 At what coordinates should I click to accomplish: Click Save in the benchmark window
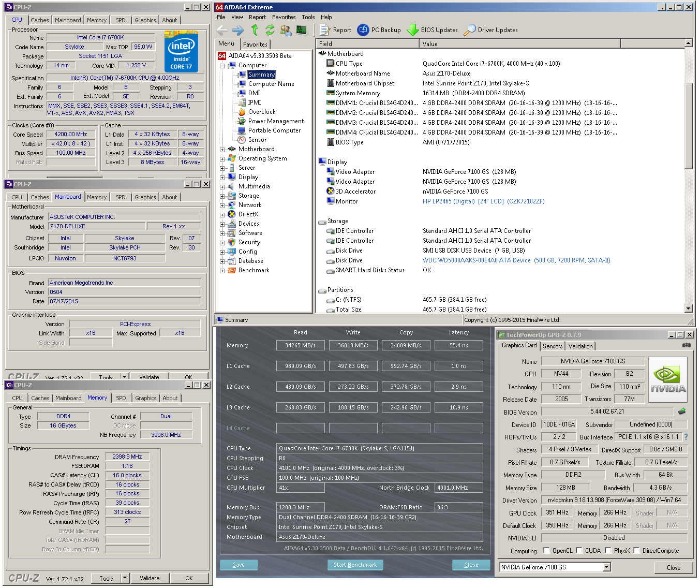coord(239,565)
